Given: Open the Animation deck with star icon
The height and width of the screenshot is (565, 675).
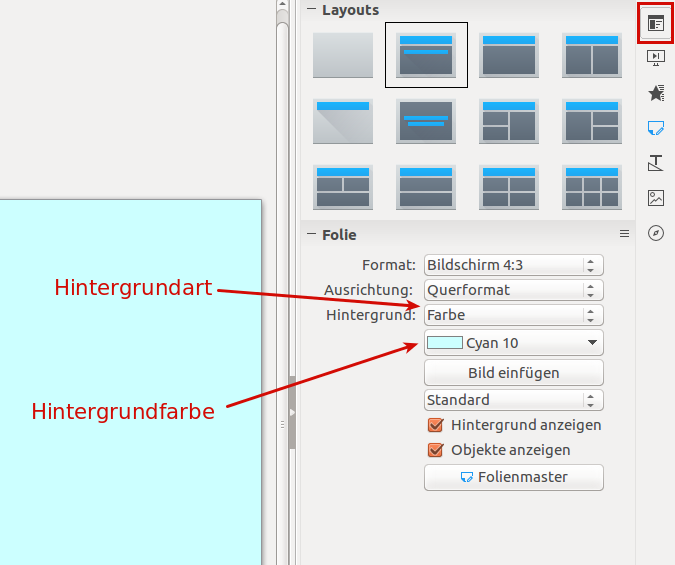Looking at the screenshot, I should pyautogui.click(x=656, y=93).
